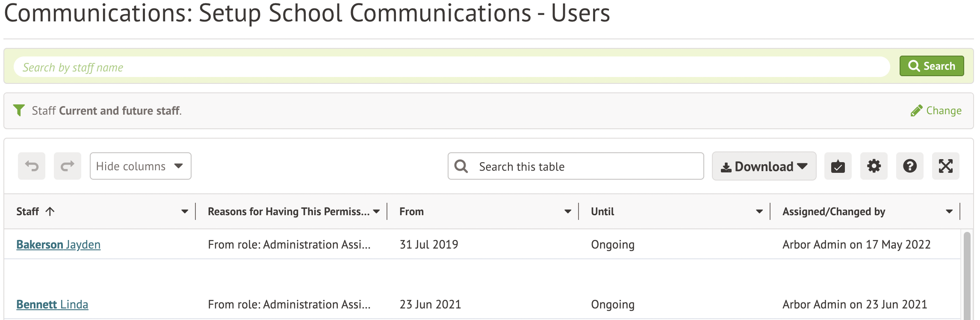The image size is (980, 320).
Task: Open the Hide columns dropdown
Action: 140,166
